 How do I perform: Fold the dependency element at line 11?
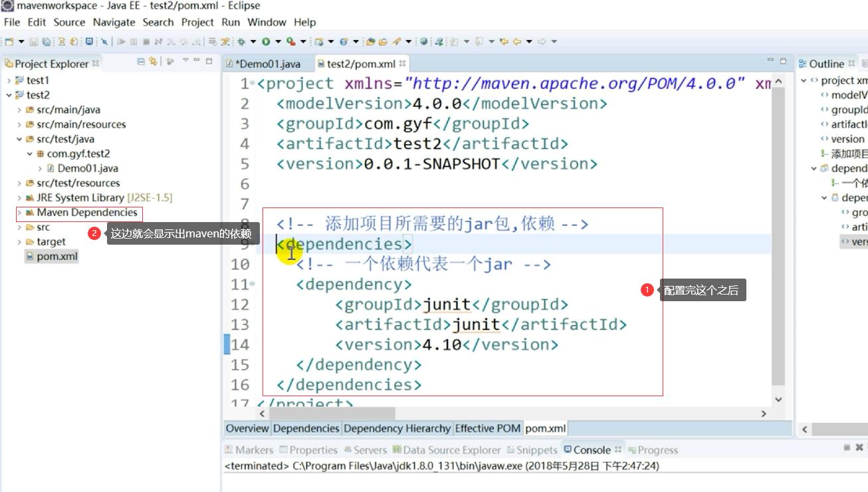252,284
